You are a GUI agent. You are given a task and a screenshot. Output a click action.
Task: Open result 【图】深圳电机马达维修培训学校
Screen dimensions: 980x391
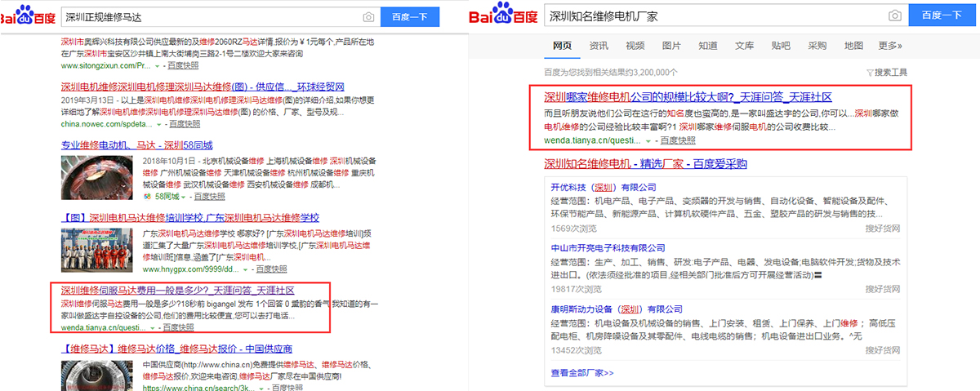tap(189, 217)
